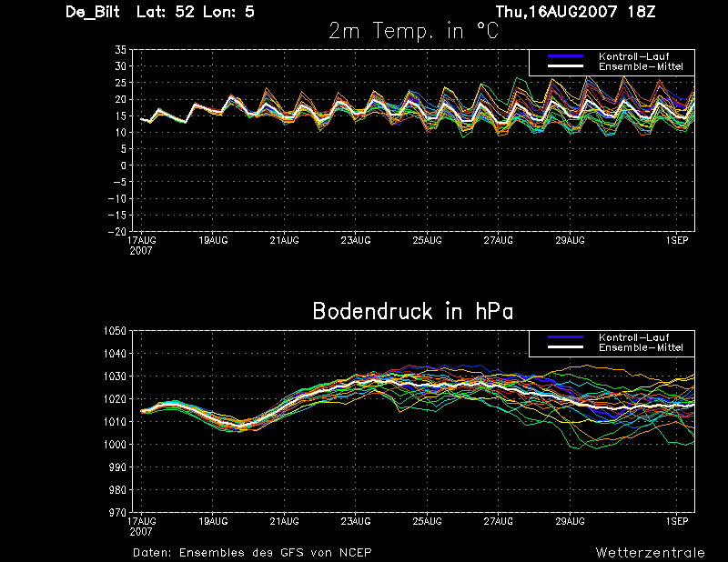Click 1SEP marker on temperature chart axis
The height and width of the screenshot is (562, 728).
coord(677,240)
